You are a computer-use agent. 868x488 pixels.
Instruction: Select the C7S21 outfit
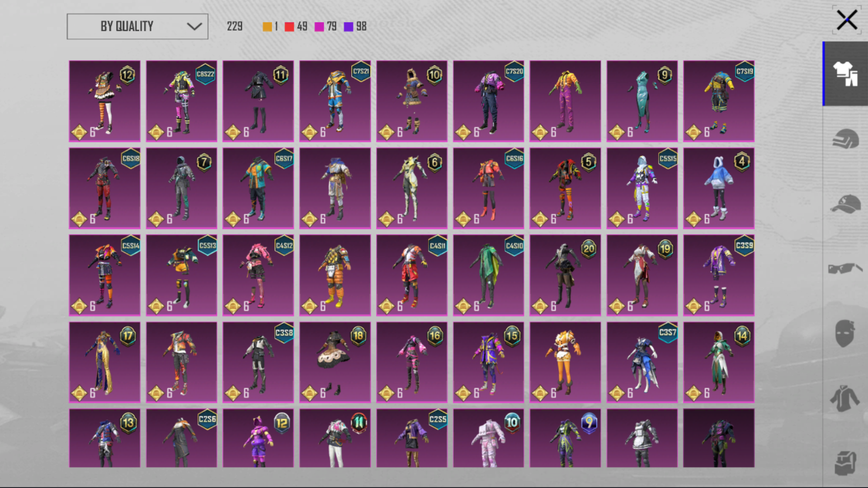[x=335, y=101]
